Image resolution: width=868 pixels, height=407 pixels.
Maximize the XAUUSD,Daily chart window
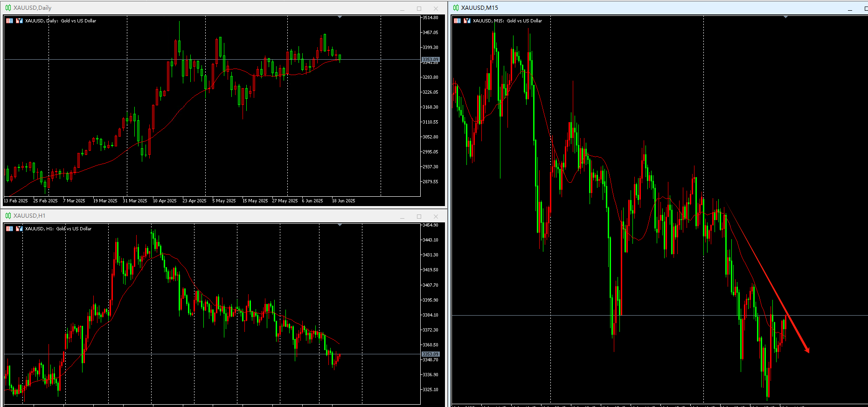pos(419,8)
